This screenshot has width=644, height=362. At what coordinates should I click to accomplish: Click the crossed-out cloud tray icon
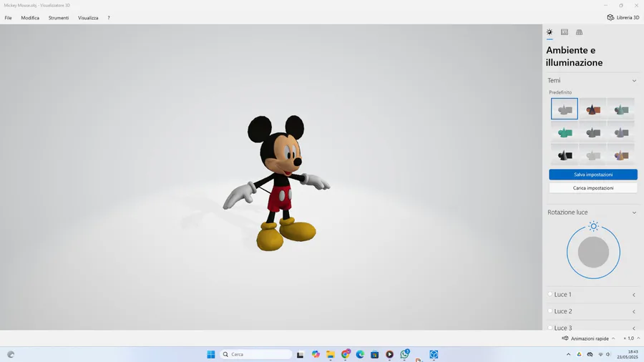(x=590, y=354)
